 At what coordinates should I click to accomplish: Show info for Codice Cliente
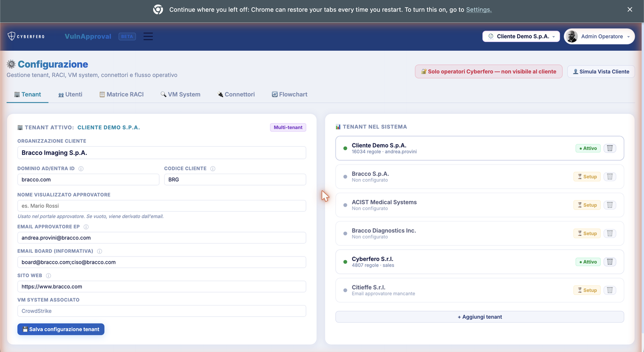[213, 169]
